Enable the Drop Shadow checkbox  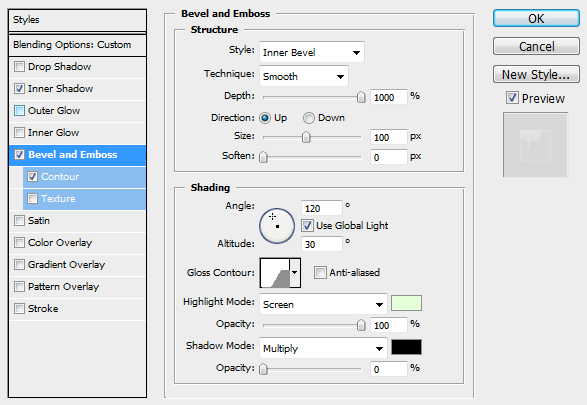(19, 67)
